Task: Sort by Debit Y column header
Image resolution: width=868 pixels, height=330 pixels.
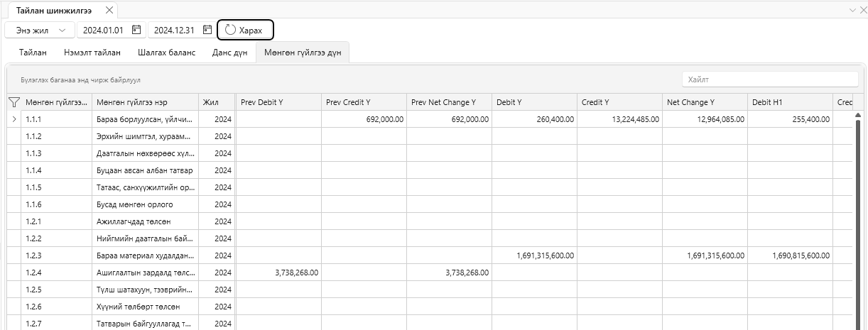Action: point(534,102)
